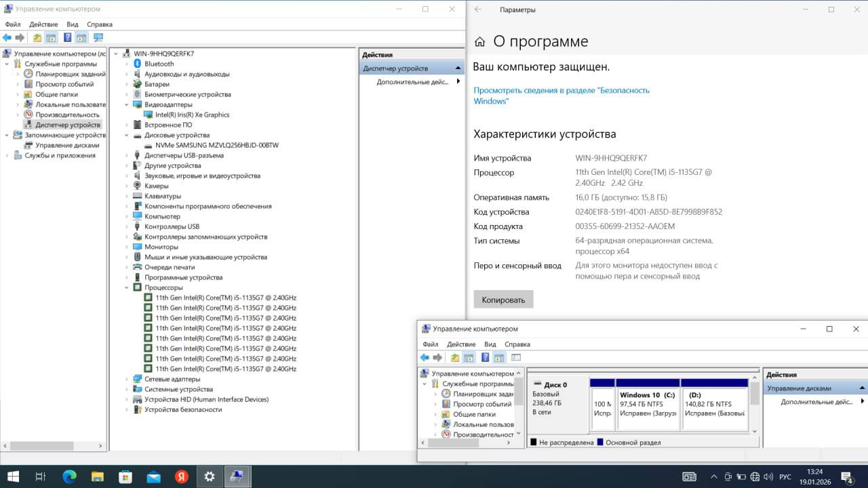Show hidden tray icons with the caret

click(x=714, y=476)
